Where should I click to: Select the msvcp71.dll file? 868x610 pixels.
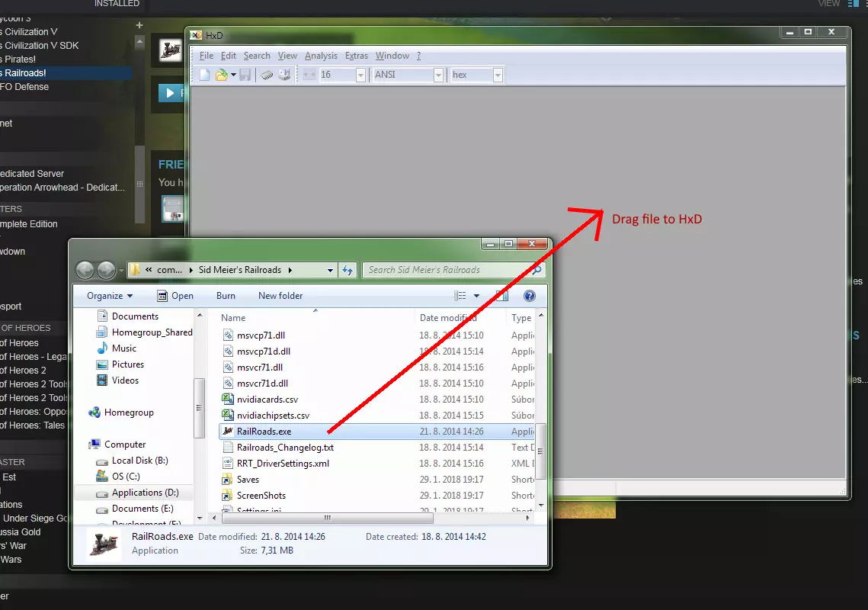[261, 335]
